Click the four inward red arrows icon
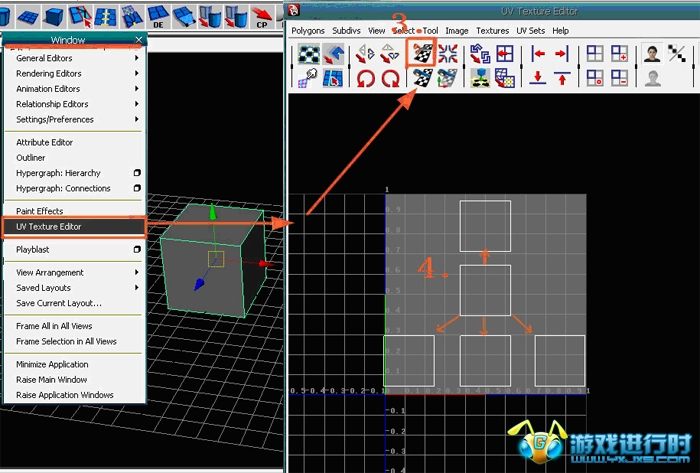The height and width of the screenshot is (473, 700). [x=447, y=54]
